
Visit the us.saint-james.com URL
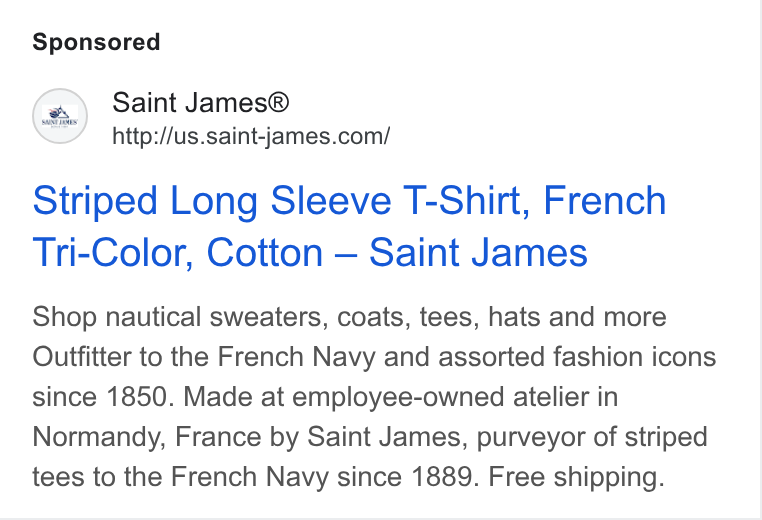[x=251, y=136]
